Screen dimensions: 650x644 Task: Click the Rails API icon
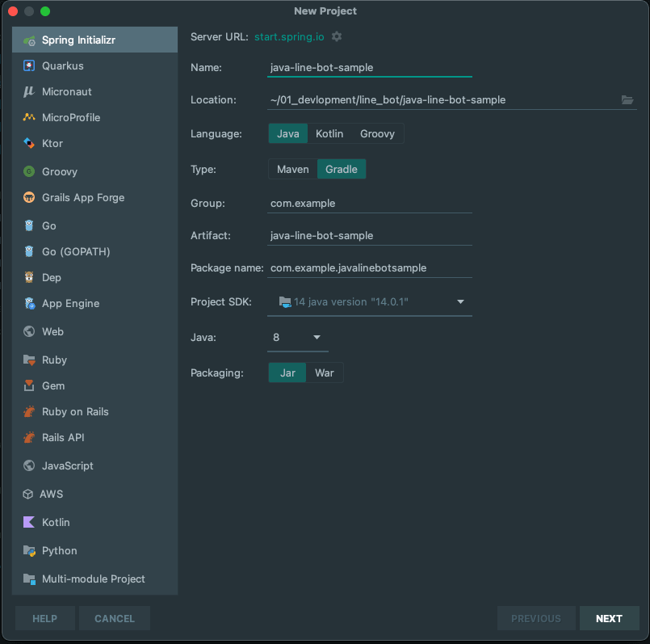29,437
